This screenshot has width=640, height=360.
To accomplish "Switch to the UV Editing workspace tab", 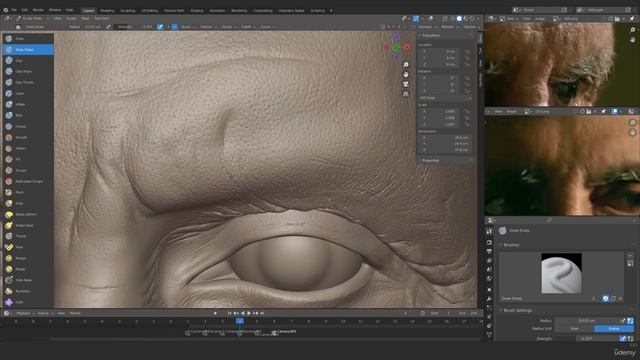I will pyautogui.click(x=149, y=11).
